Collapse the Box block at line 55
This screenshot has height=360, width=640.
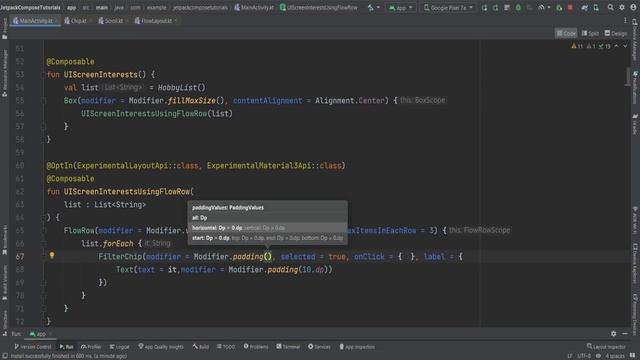[43, 100]
